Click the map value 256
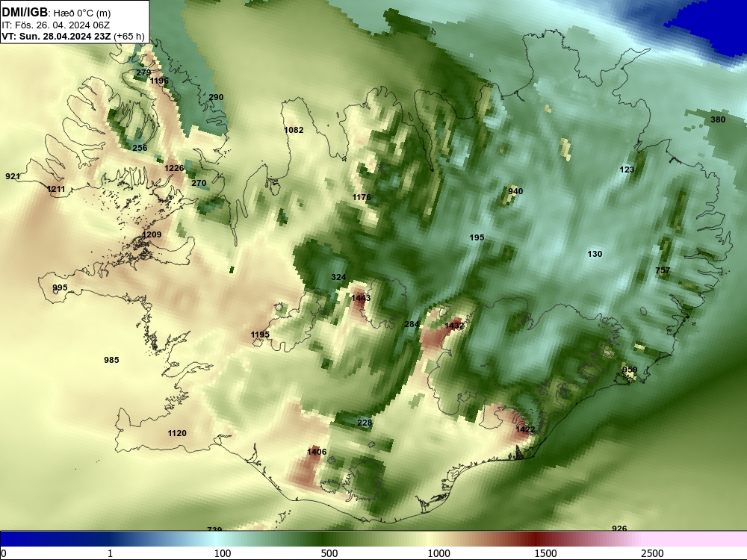 click(x=140, y=148)
